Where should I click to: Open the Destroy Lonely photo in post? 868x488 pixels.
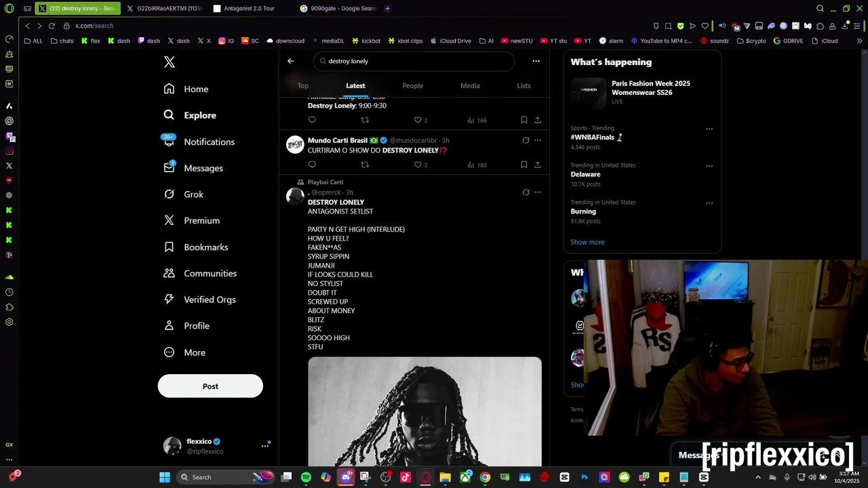click(425, 411)
